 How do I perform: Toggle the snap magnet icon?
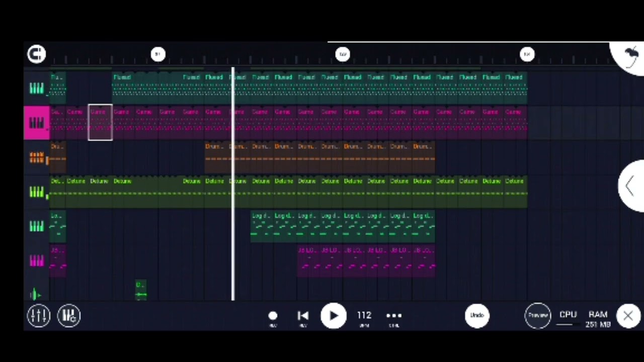pos(36,54)
